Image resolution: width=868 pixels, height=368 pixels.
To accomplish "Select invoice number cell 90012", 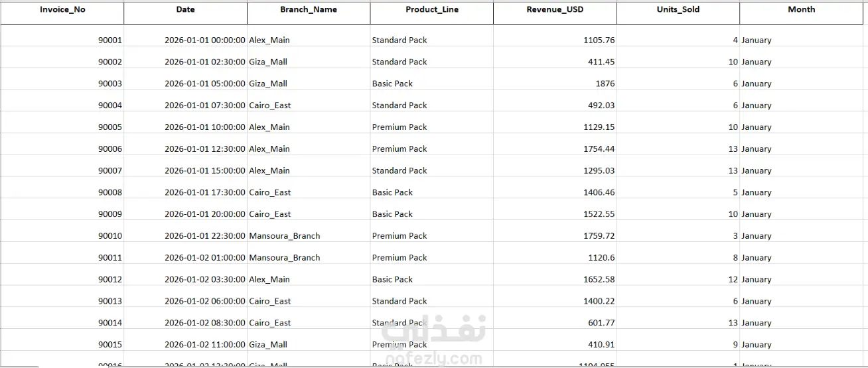I will 62,280.
